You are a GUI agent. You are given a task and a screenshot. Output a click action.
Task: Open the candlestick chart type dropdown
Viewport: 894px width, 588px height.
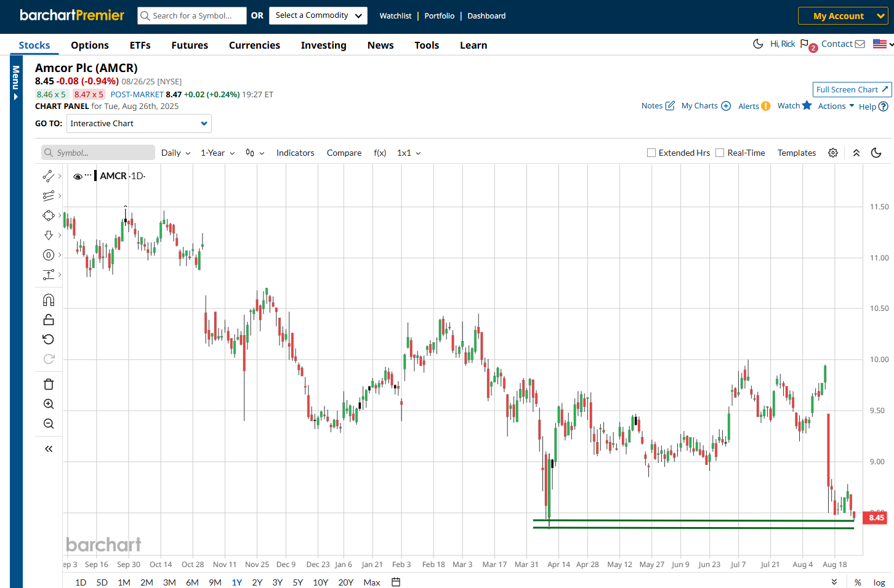[255, 153]
